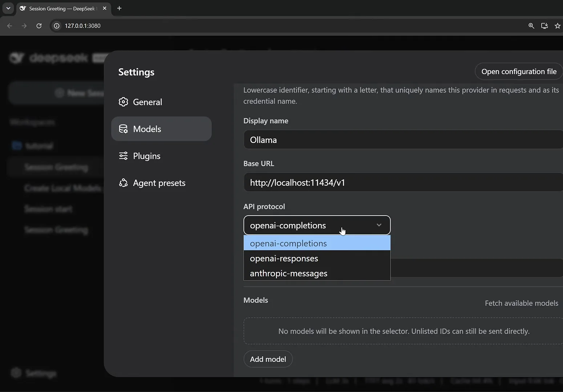Viewport: 563px width, 392px height.
Task: Select the Session Greeting — DeepSeek browser tab
Action: pyautogui.click(x=63, y=8)
